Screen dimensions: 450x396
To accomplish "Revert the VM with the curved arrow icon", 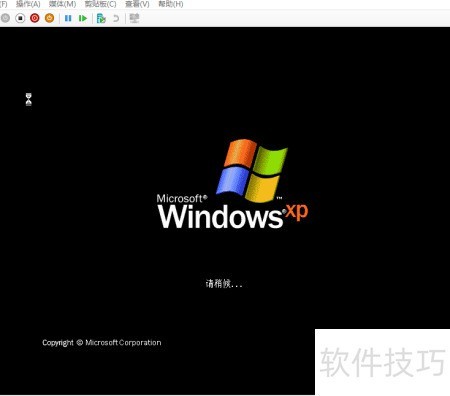I will click(x=116, y=18).
